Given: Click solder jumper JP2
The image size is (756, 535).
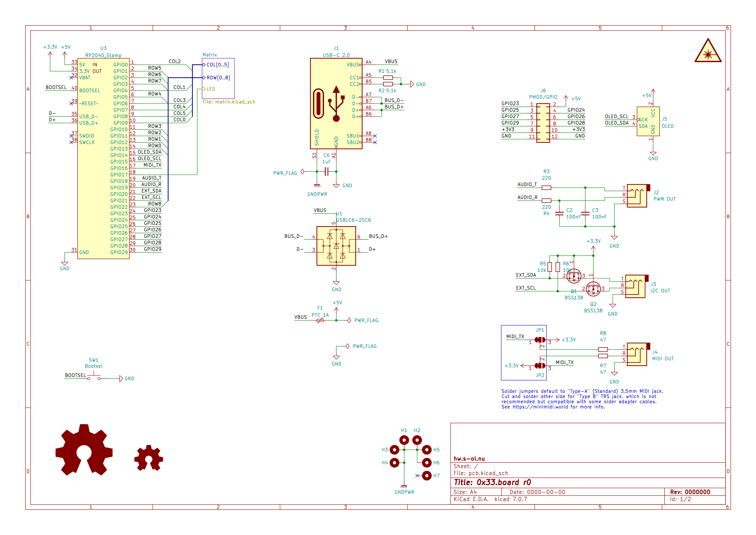Looking at the screenshot, I should pyautogui.click(x=540, y=365).
